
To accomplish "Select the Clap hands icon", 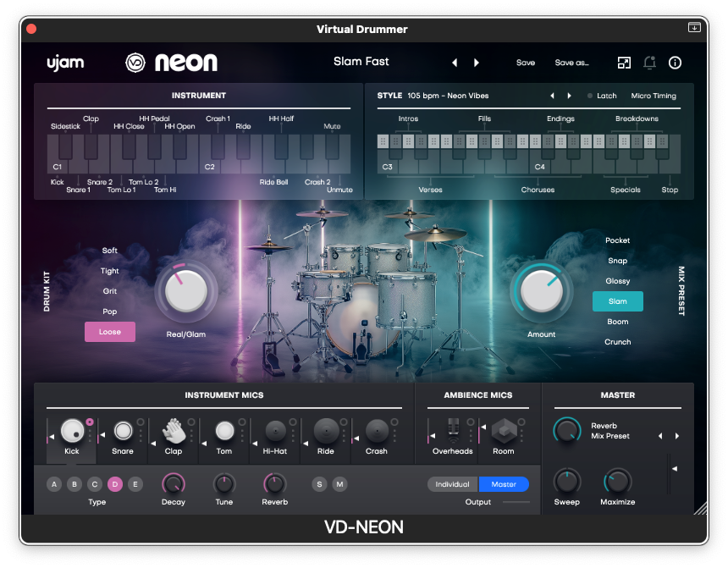I will (x=174, y=431).
